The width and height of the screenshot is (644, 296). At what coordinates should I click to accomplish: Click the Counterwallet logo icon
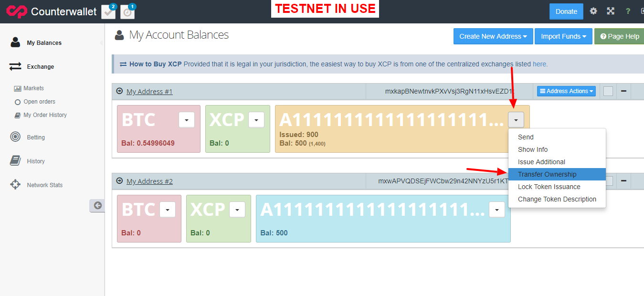click(x=16, y=11)
